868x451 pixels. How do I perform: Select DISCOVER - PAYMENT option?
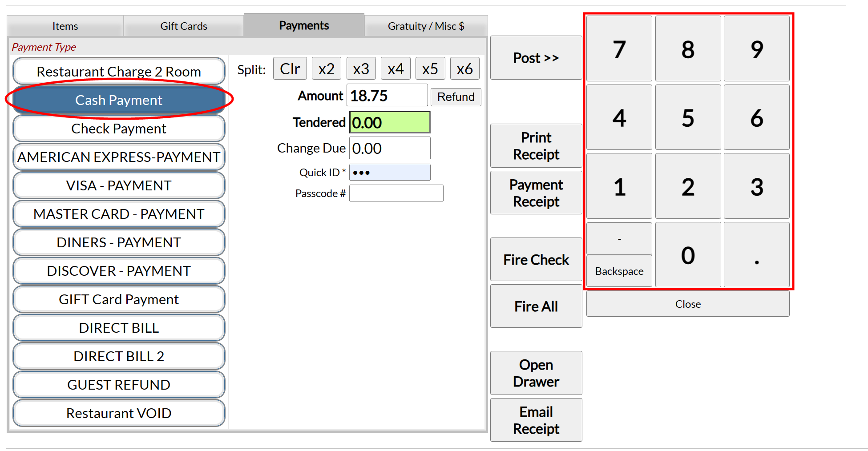tap(119, 270)
